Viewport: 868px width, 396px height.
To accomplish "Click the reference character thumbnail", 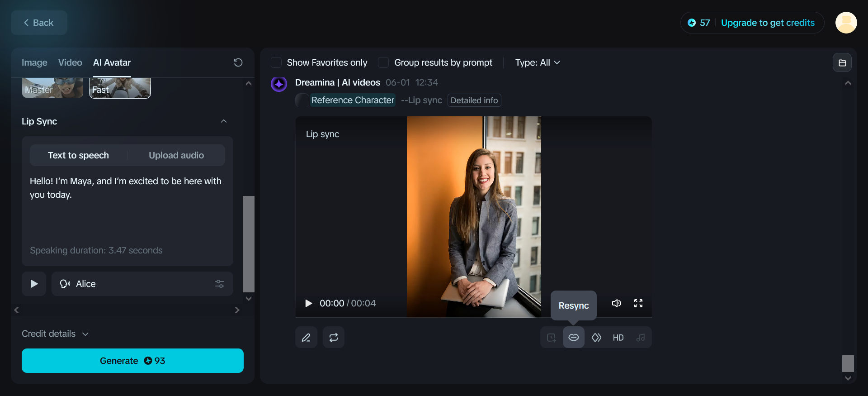I will (302, 100).
